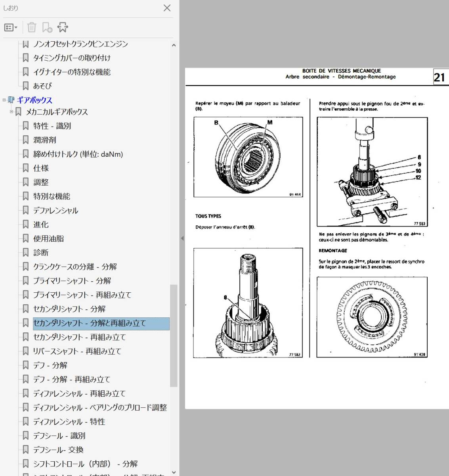The height and width of the screenshot is (476, 449).
Task: Click the bookmark icon beside 潤滑剤
Action: pyautogui.click(x=26, y=140)
